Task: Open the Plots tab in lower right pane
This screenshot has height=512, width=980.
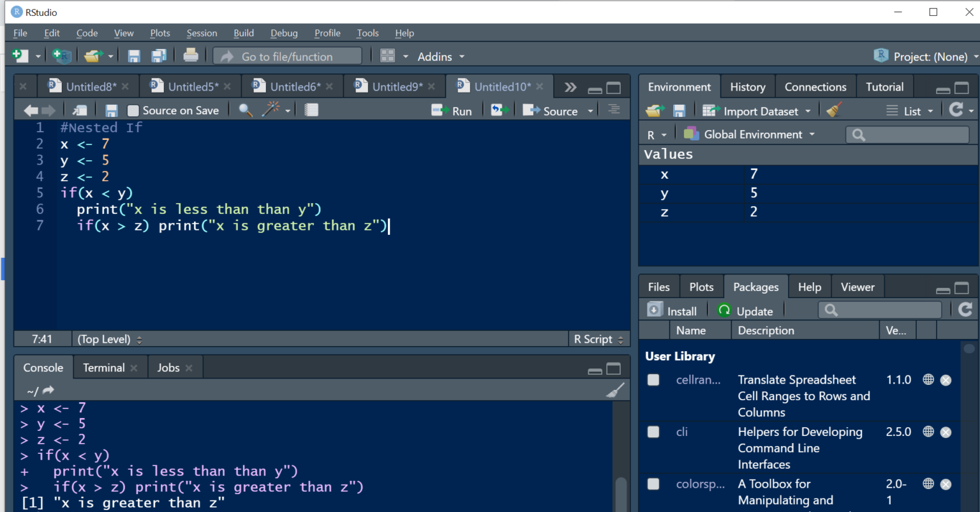Action: [701, 287]
